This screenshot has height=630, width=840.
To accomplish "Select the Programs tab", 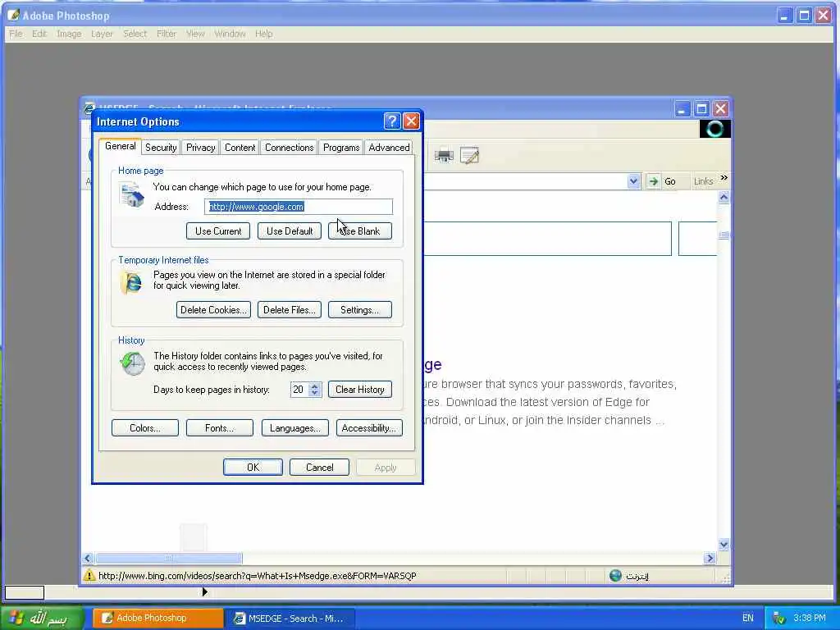I will 340,148.
